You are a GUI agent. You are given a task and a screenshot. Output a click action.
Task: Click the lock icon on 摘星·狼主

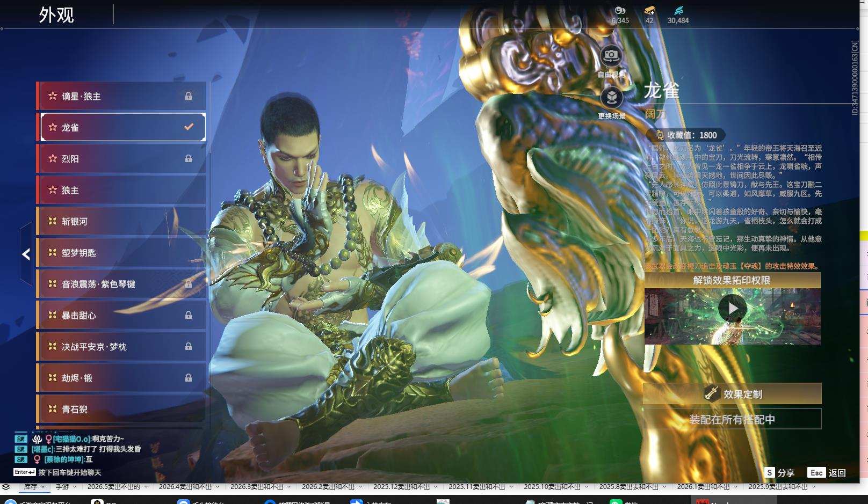point(189,96)
